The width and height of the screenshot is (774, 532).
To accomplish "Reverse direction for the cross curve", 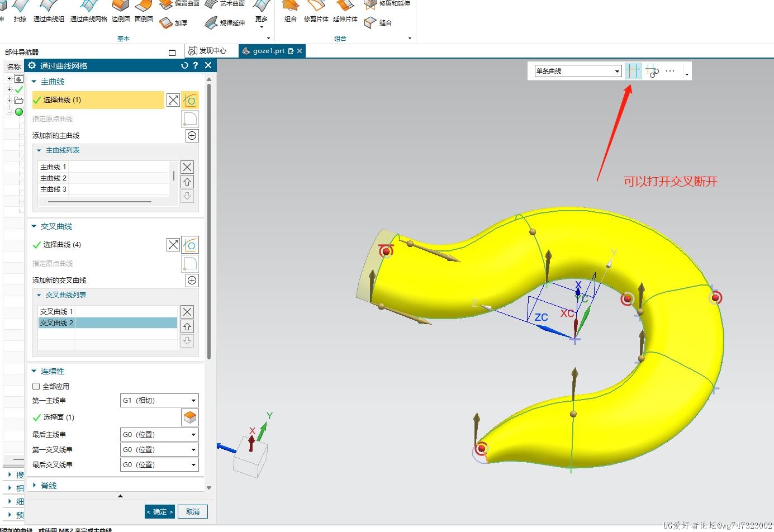I will (173, 245).
